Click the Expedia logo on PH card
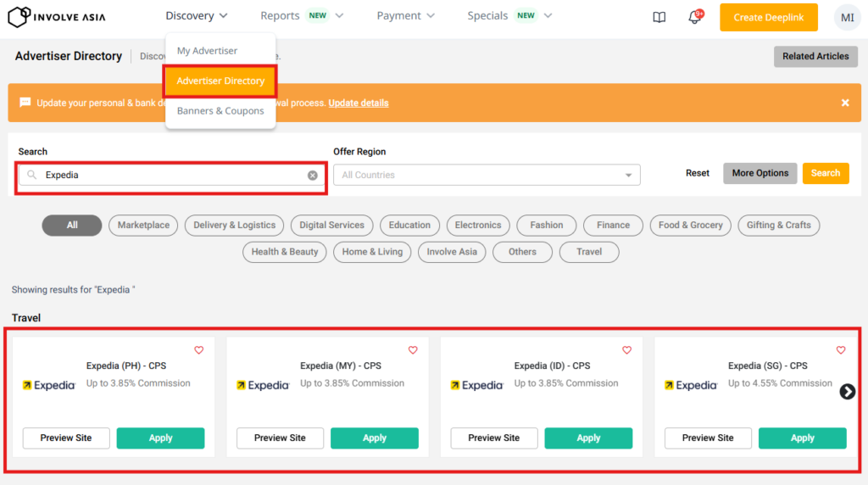This screenshot has width=868, height=485. 48,385
